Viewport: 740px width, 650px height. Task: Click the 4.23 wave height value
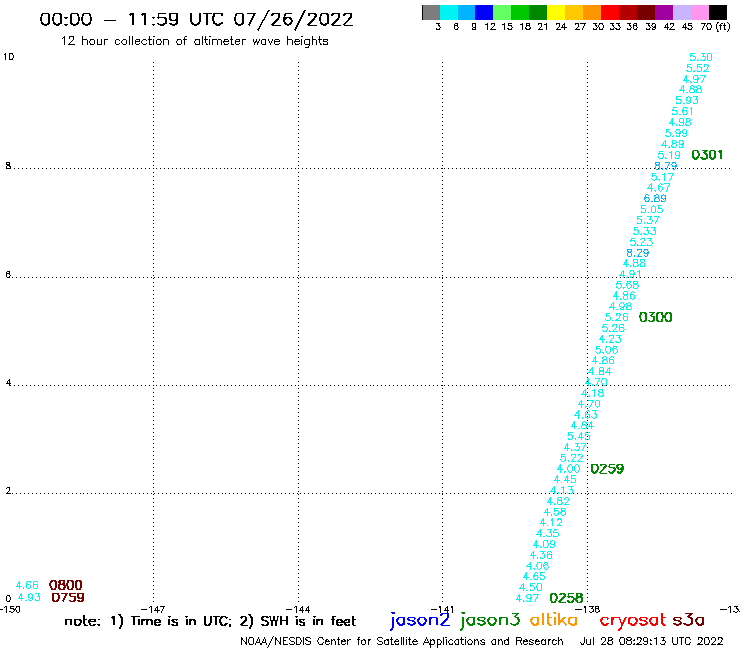[x=610, y=339]
